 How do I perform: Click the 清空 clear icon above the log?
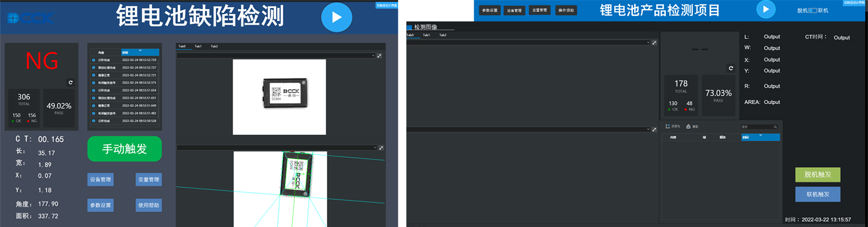688,127
